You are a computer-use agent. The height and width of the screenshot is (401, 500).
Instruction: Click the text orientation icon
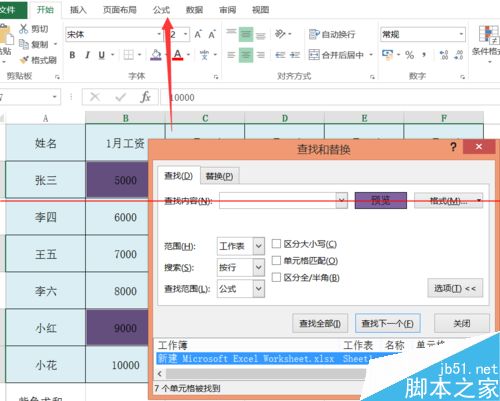click(x=280, y=34)
